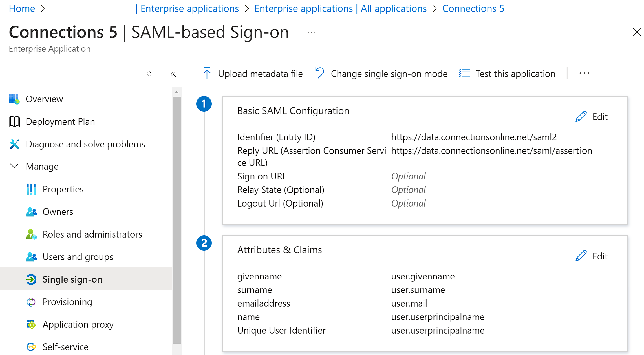Click the Logout Url Optional value
Viewport: 644px width, 355px height.
pyautogui.click(x=409, y=203)
